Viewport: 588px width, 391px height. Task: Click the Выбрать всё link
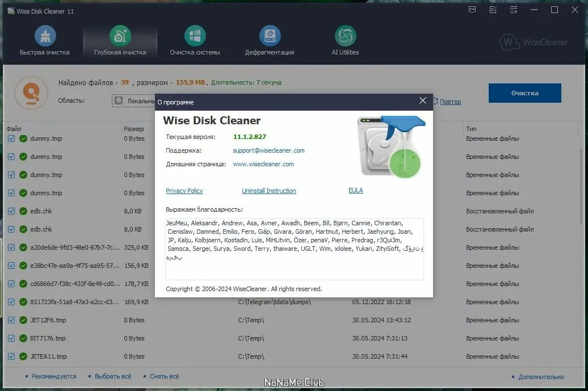point(113,376)
